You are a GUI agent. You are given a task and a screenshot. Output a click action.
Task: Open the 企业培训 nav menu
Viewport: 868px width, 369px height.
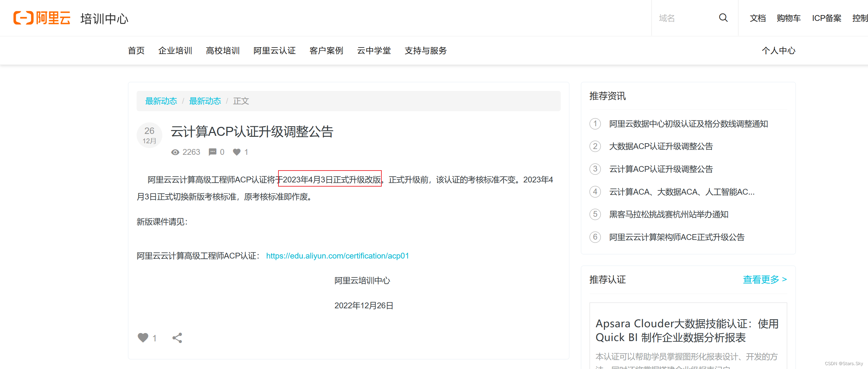click(175, 51)
